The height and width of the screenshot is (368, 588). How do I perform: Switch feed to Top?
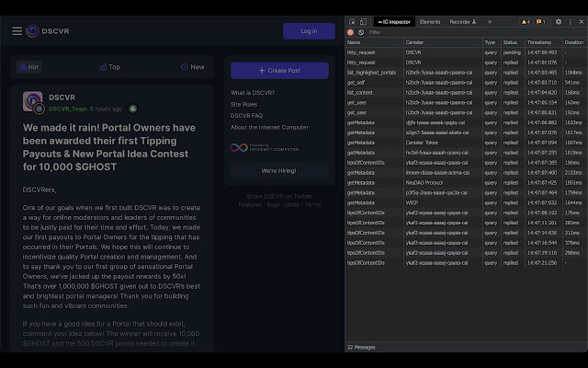click(x=110, y=67)
